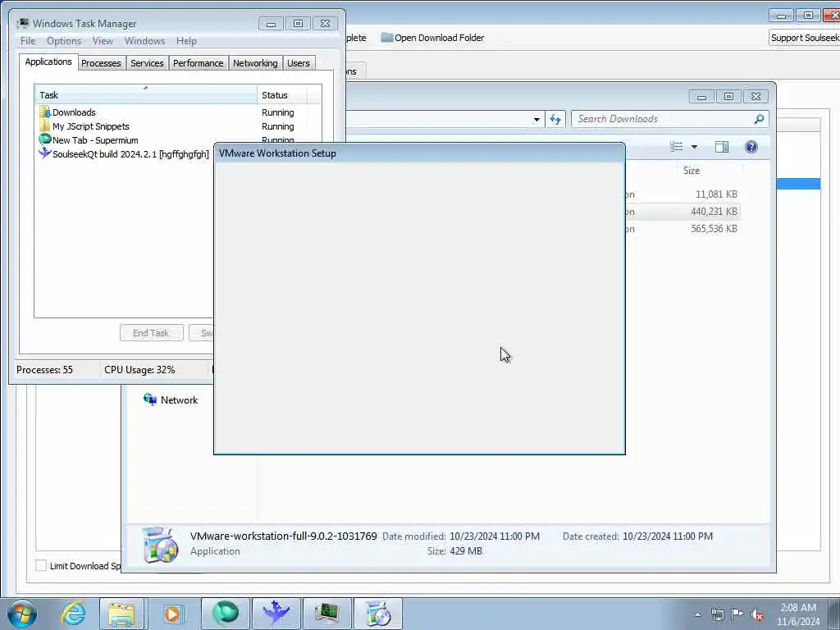The height and width of the screenshot is (630, 840).
Task: Click Open Download Folder in Soulseek
Action: pyautogui.click(x=432, y=38)
